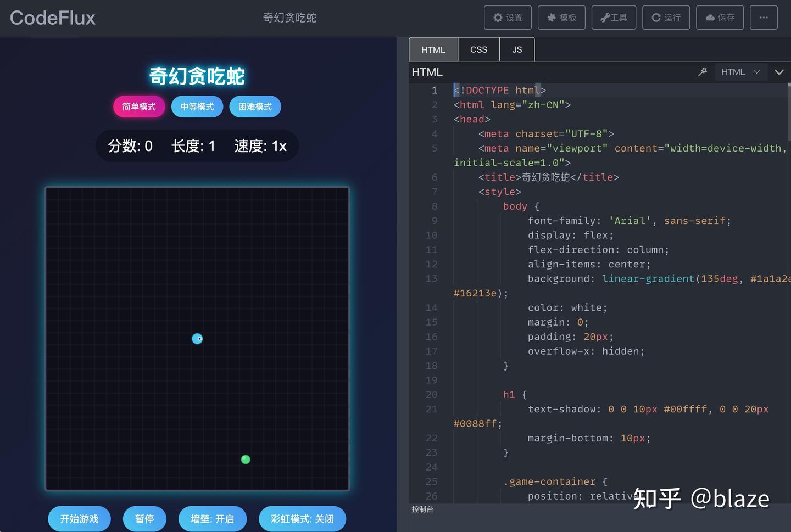Run the code using the 运行 refresh icon
Screen dimensions: 791x532
[665, 17]
